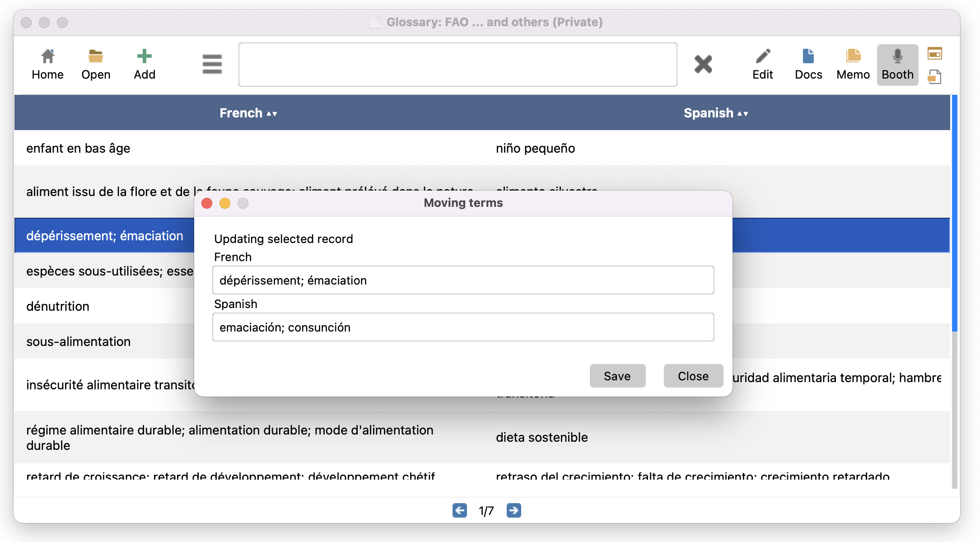Click the Edit pencil icon

763,64
